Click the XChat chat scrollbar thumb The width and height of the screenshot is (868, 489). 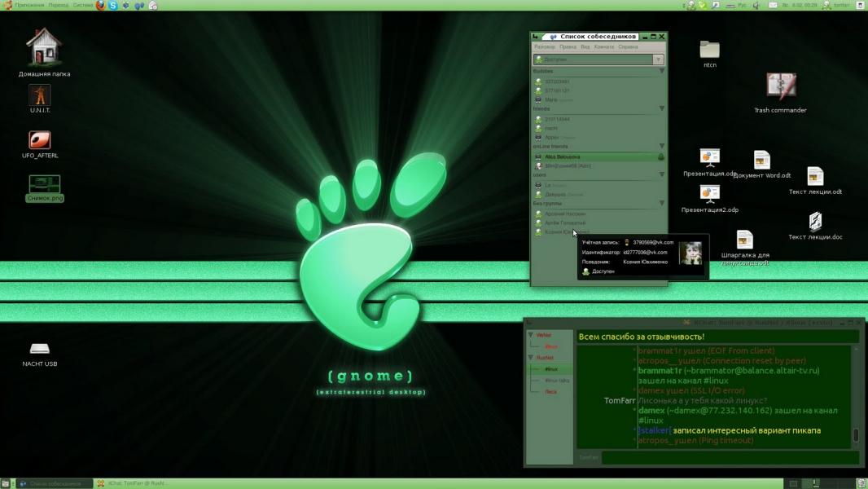[x=855, y=435]
